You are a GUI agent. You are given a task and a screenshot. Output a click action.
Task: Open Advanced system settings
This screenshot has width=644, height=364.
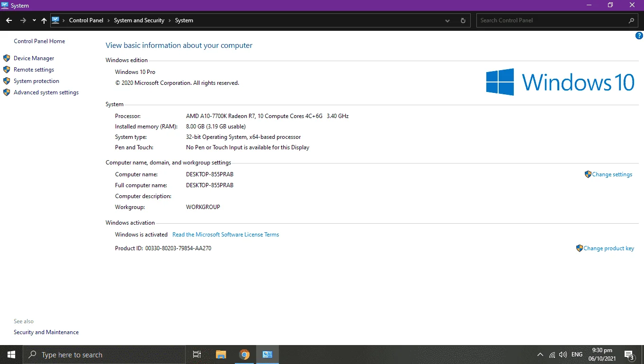(x=46, y=92)
